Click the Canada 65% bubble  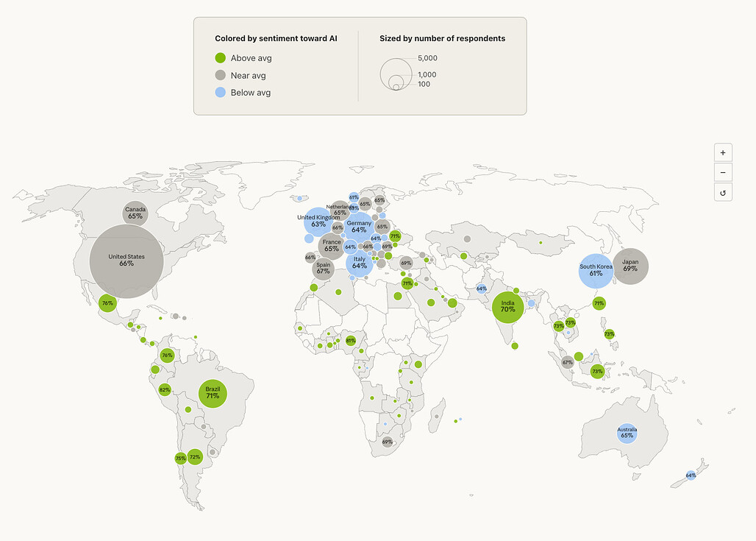coord(135,213)
